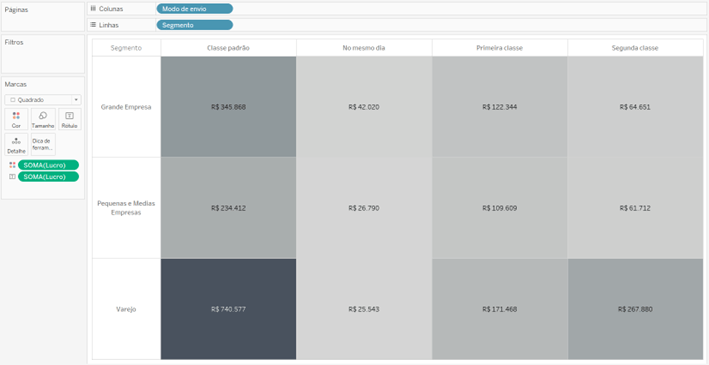The height and width of the screenshot is (365, 709).
Task: Open the Dica de ferramenta card
Action: point(43,145)
